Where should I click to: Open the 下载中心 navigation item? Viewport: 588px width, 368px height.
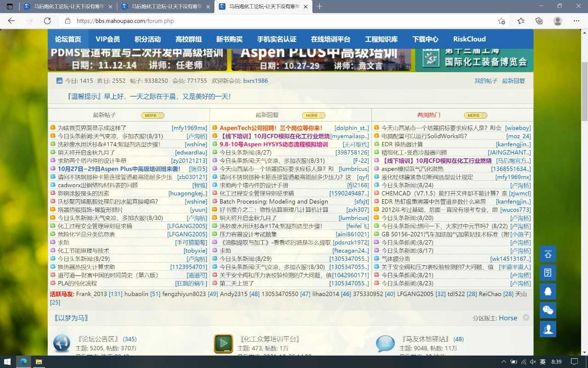[x=425, y=39]
